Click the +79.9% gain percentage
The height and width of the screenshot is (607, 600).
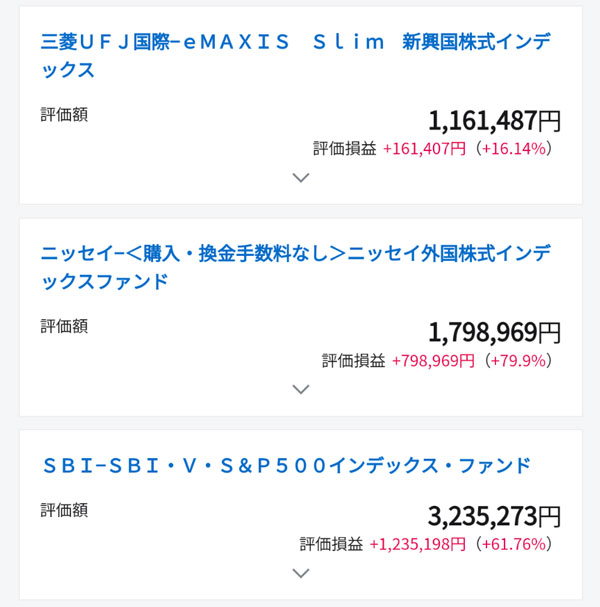519,360
